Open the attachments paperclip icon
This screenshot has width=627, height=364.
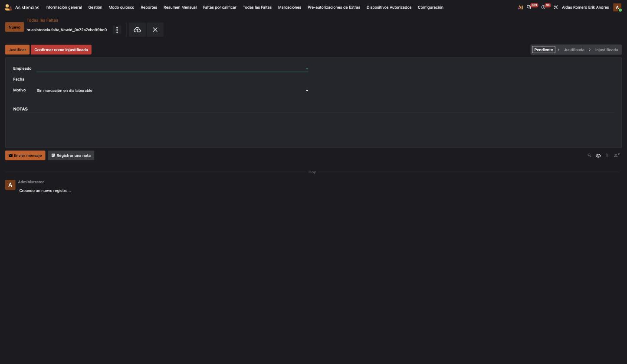click(x=607, y=156)
